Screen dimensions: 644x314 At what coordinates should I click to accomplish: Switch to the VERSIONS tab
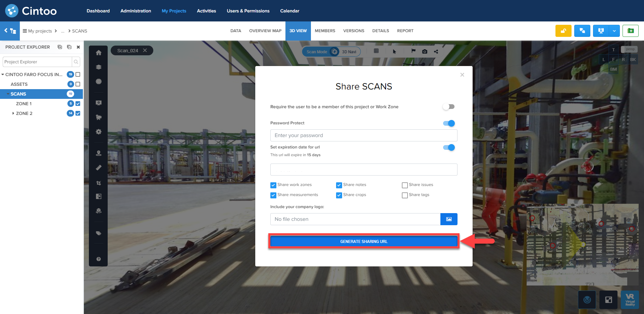pyautogui.click(x=354, y=31)
